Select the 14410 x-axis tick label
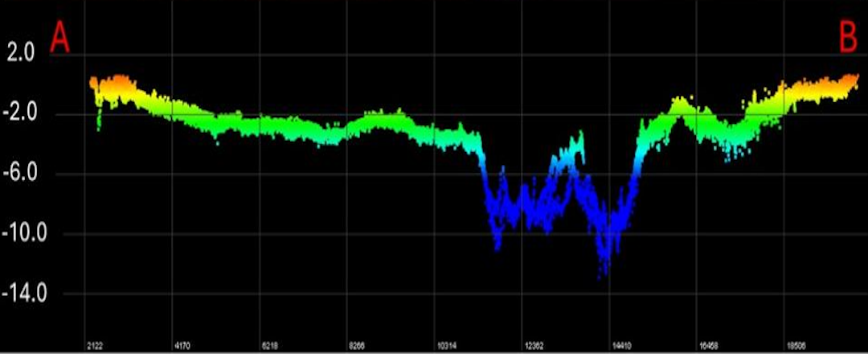This screenshot has height=354, width=868. pos(621,346)
